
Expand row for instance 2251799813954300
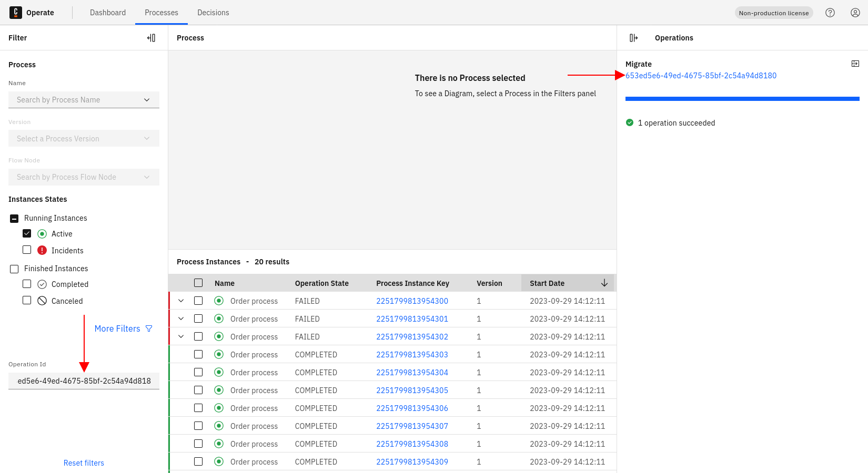tap(181, 301)
